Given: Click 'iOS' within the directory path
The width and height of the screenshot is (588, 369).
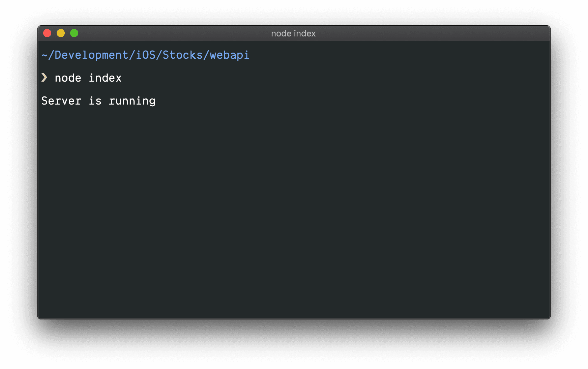Looking at the screenshot, I should (x=145, y=55).
